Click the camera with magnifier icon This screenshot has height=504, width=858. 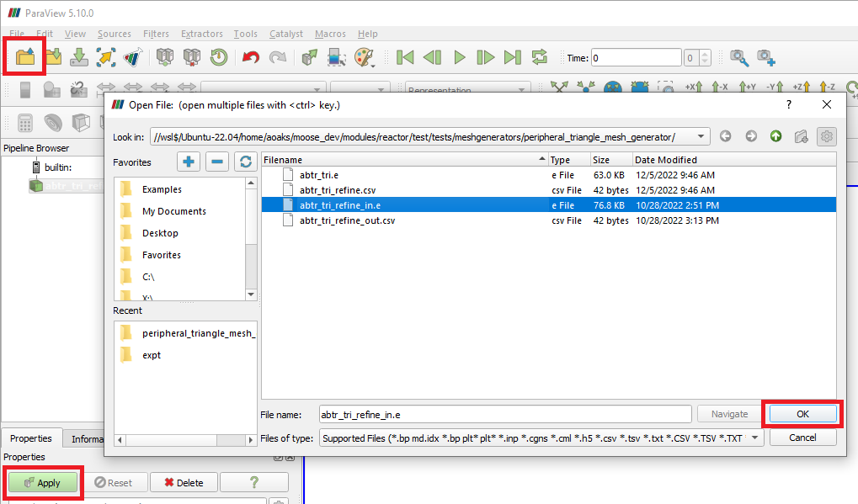click(x=739, y=57)
